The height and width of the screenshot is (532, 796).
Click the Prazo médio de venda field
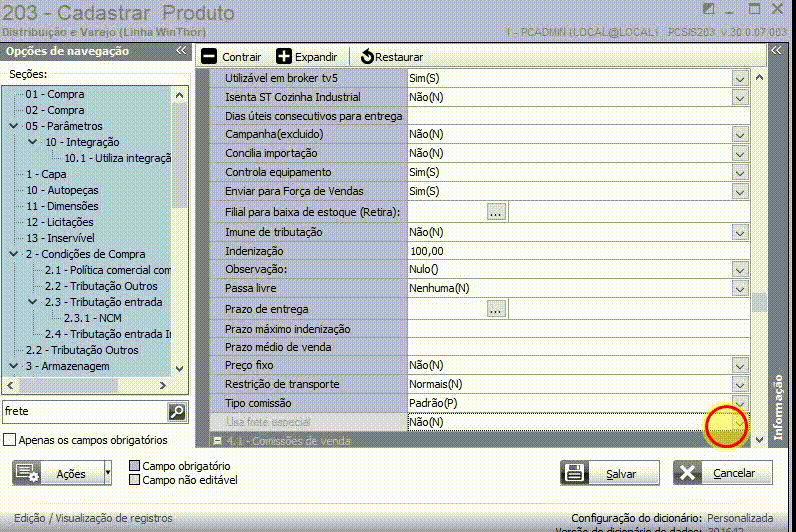coord(578,347)
